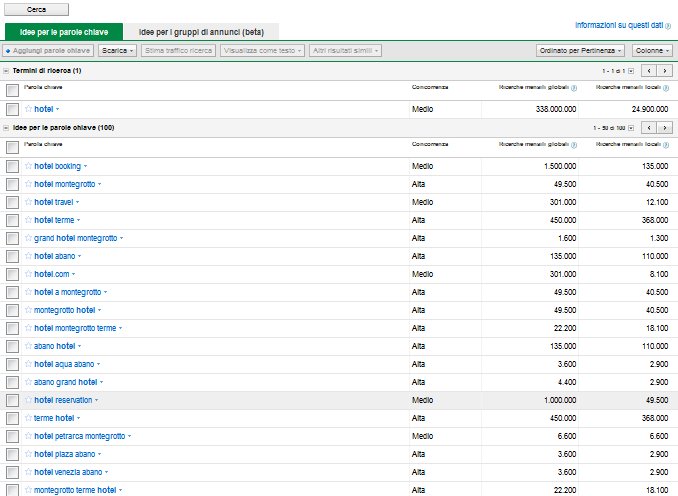678x496 pixels.
Task: Go to next page of keyword ideas
Action: [x=665, y=128]
